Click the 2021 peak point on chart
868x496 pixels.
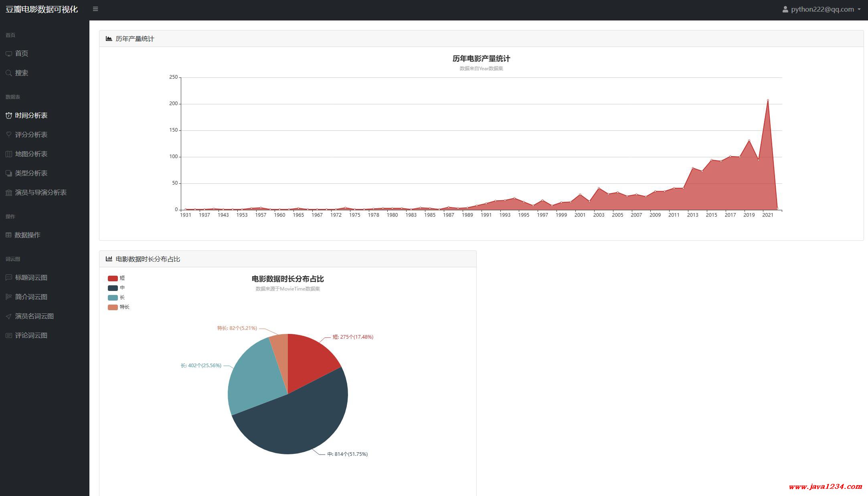[768, 100]
